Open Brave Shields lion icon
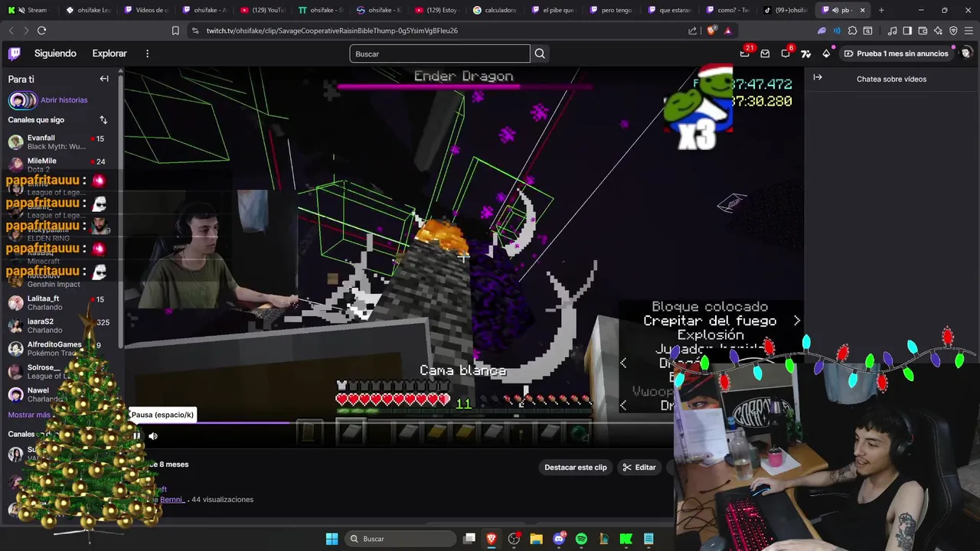980x551 pixels. [712, 31]
